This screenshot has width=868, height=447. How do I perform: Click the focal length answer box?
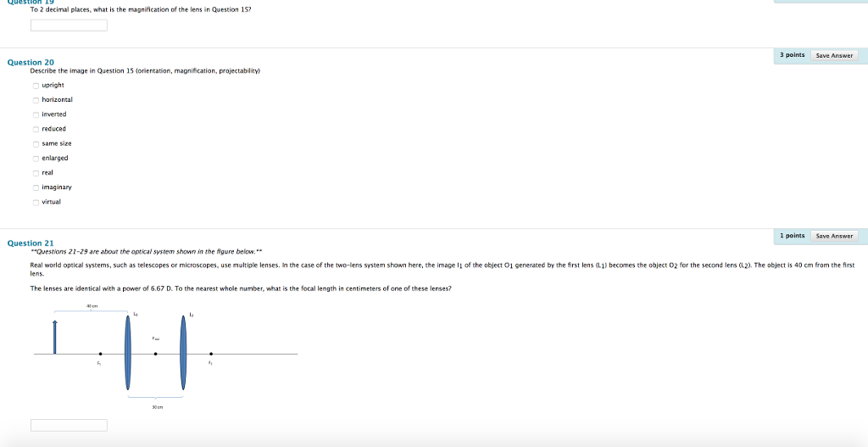pyautogui.click(x=69, y=425)
